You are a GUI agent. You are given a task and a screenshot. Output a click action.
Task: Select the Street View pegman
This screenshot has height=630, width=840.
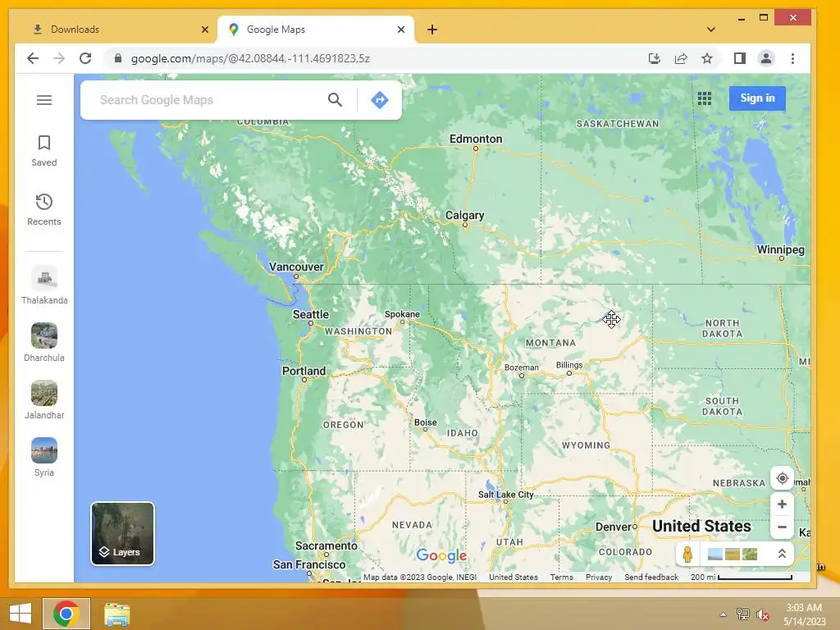tap(688, 554)
